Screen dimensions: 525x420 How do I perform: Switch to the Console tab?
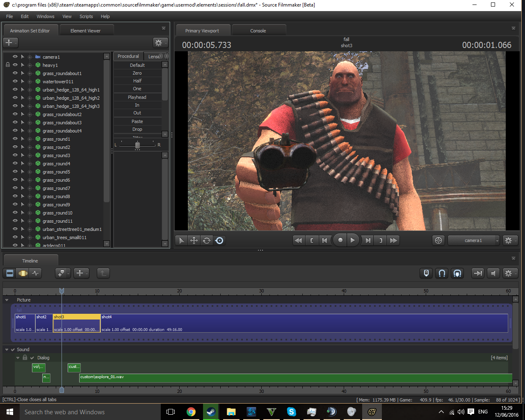[258, 31]
